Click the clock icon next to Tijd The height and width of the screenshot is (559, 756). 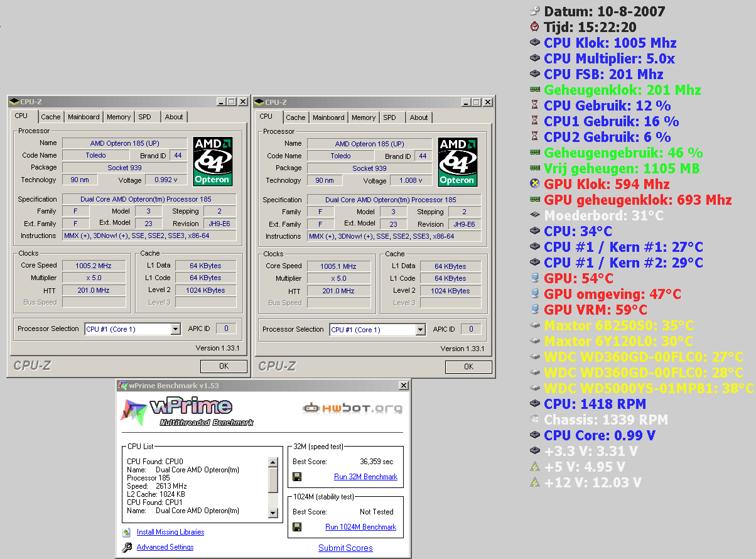pos(535,27)
